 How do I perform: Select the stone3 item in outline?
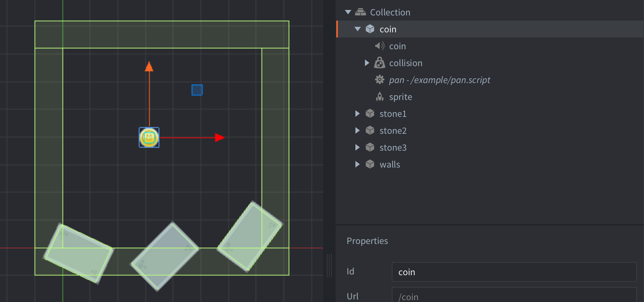click(x=393, y=148)
